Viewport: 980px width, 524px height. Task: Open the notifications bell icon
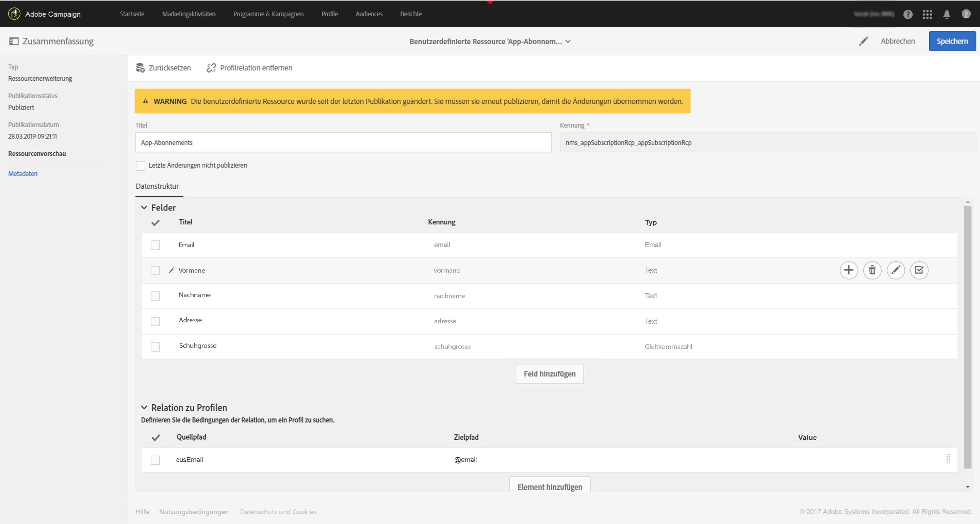pyautogui.click(x=947, y=14)
